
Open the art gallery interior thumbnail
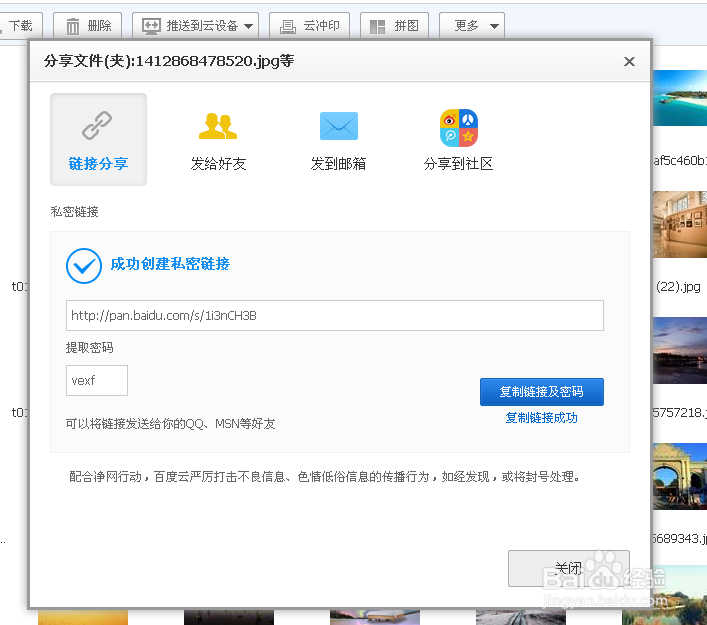tap(680, 224)
